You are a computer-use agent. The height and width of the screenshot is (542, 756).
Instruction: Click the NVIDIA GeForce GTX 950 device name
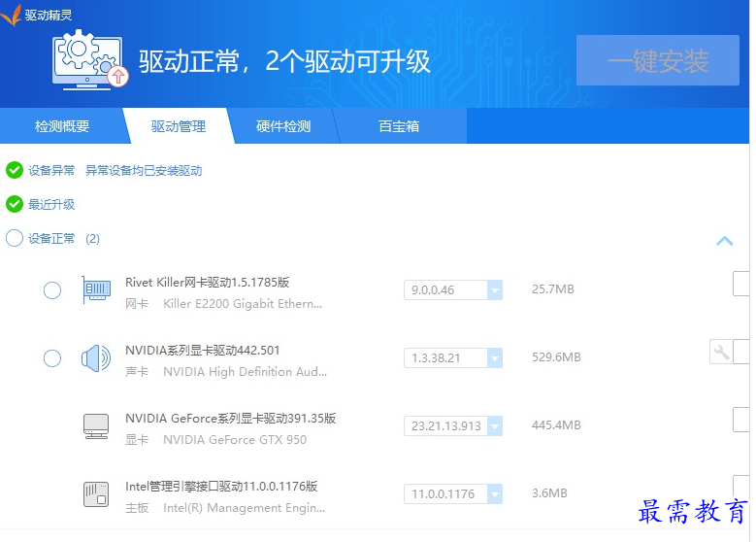click(x=235, y=440)
